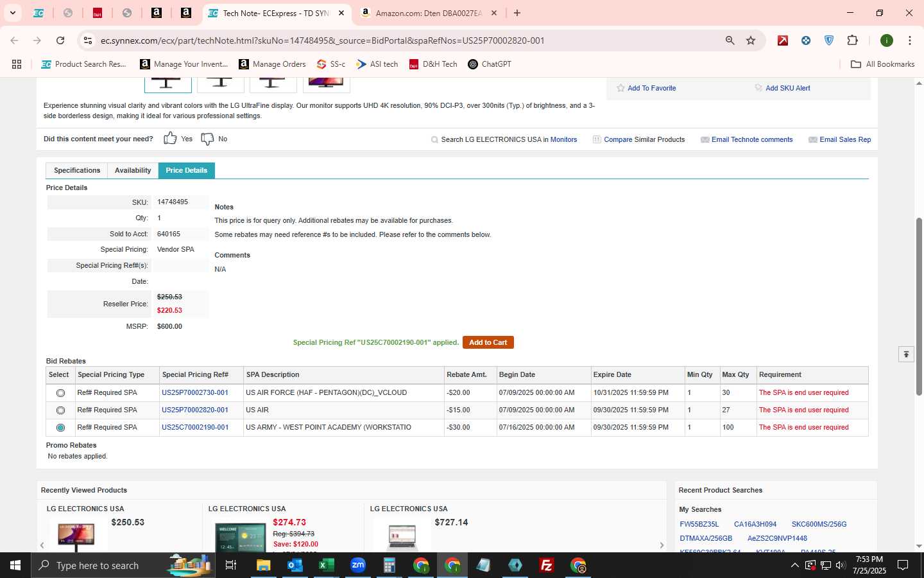
Task: Click the red arrow extension icon
Action: click(x=783, y=40)
